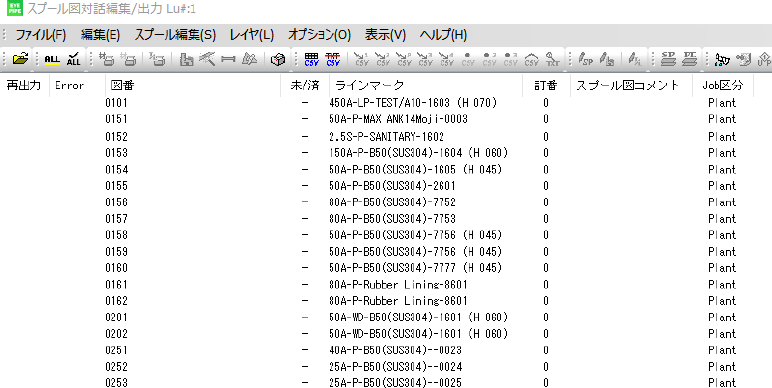
Task: Click the UP diamond icon
Action: pyautogui.click(x=764, y=60)
